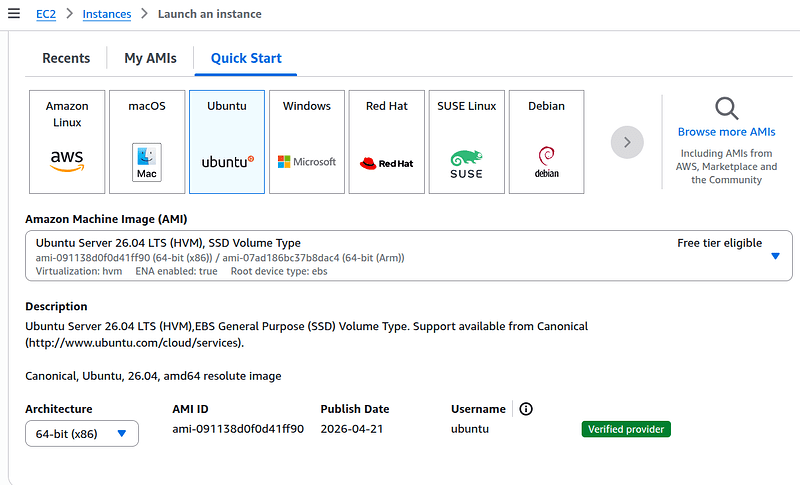Screen dimensions: 800x485
Task: Open the hamburger navigation menu
Action: [x=14, y=13]
